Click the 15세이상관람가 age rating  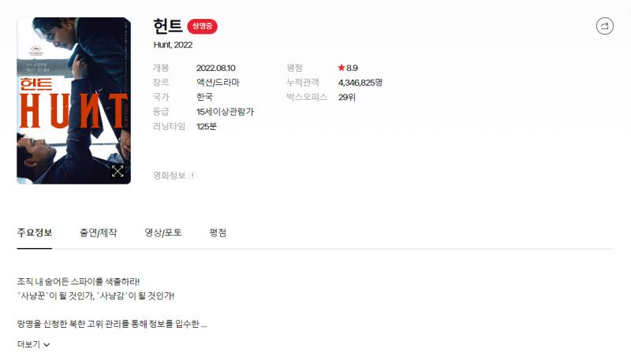click(x=225, y=112)
